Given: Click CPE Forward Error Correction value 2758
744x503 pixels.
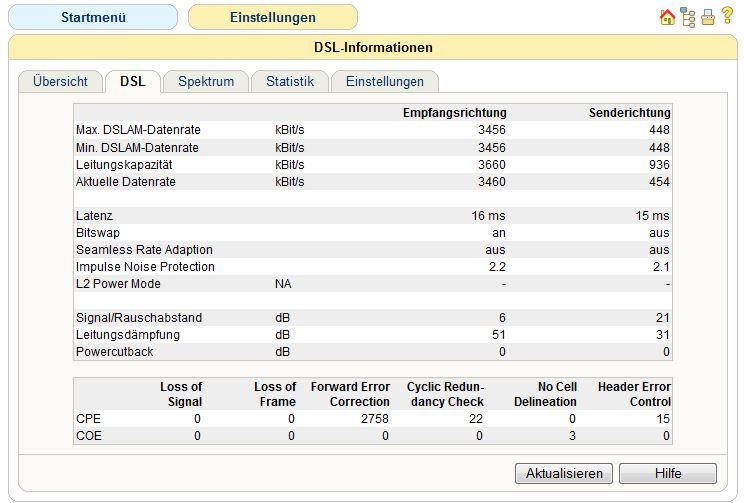Looking at the screenshot, I should point(374,419).
